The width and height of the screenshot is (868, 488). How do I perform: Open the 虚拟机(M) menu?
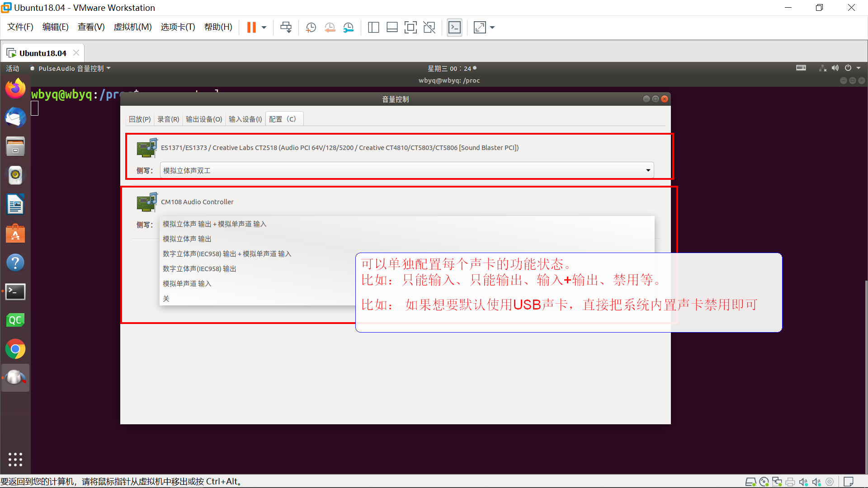(x=132, y=27)
